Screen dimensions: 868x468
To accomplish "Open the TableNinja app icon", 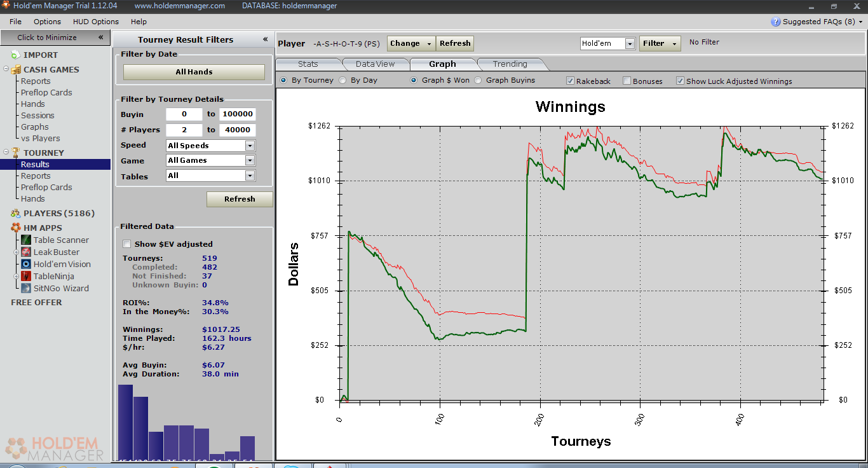I will tap(26, 276).
